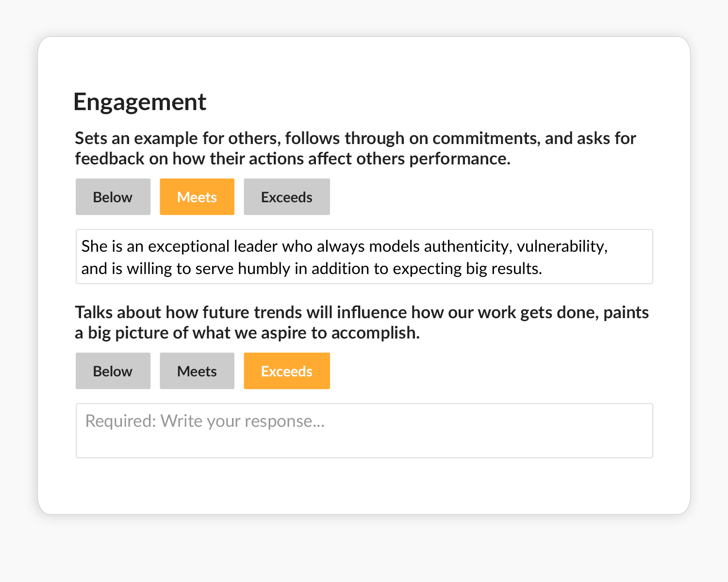
Task: Click the highlighted Meets rating button
Action: [x=197, y=197]
